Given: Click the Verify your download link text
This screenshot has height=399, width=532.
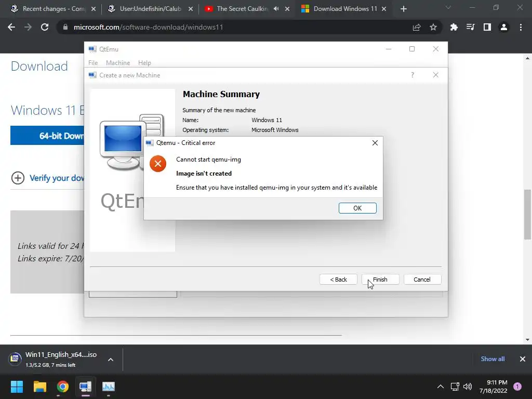Looking at the screenshot, I should click(57, 178).
